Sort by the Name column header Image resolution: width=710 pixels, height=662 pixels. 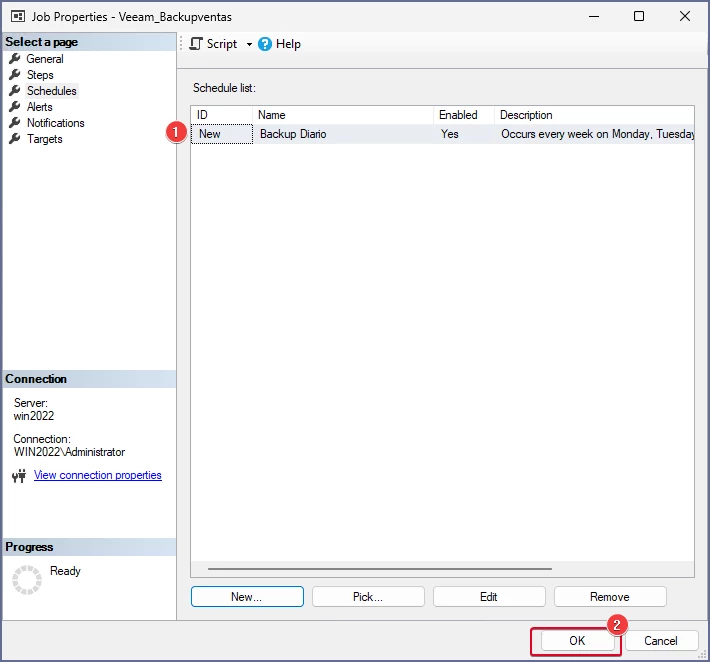tap(343, 115)
